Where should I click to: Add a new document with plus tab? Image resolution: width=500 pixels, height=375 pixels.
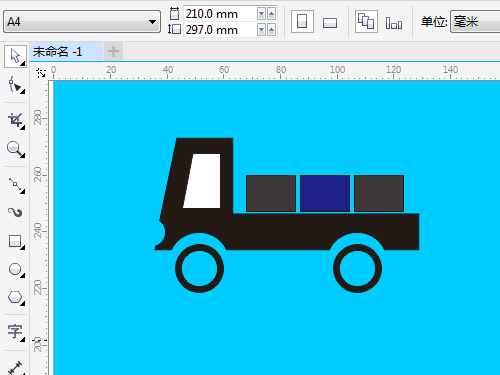pyautogui.click(x=113, y=52)
